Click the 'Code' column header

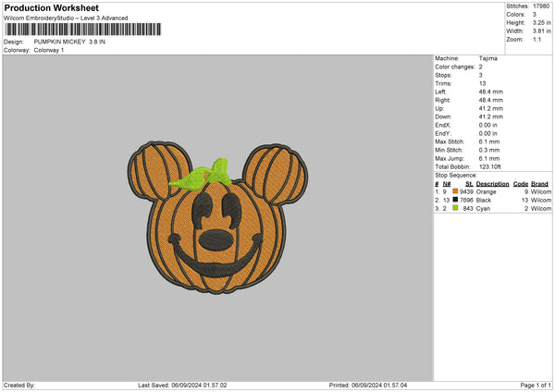point(521,184)
